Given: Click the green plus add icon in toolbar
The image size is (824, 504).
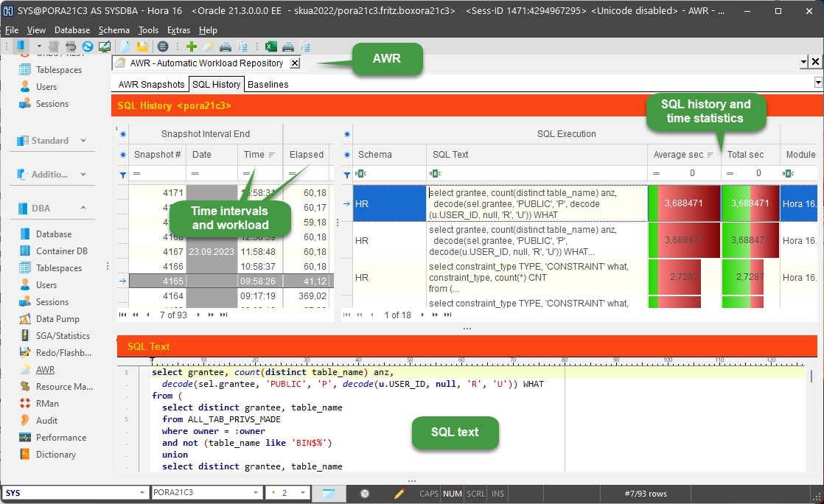Looking at the screenshot, I should pyautogui.click(x=192, y=46).
